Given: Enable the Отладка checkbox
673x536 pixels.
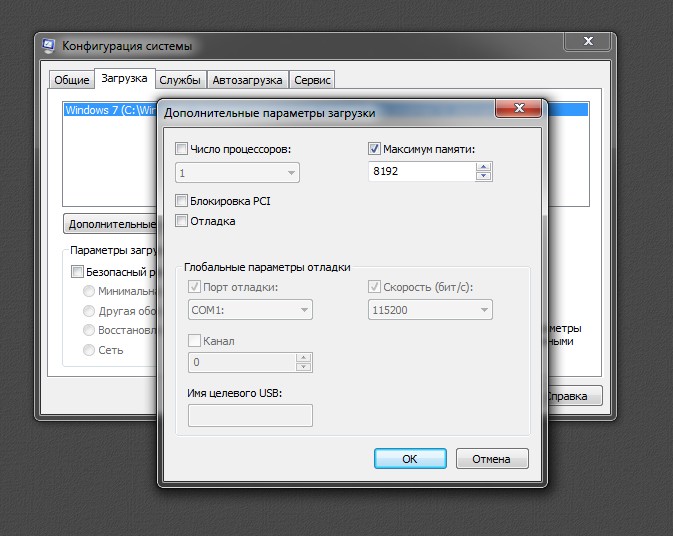Looking at the screenshot, I should (x=181, y=221).
